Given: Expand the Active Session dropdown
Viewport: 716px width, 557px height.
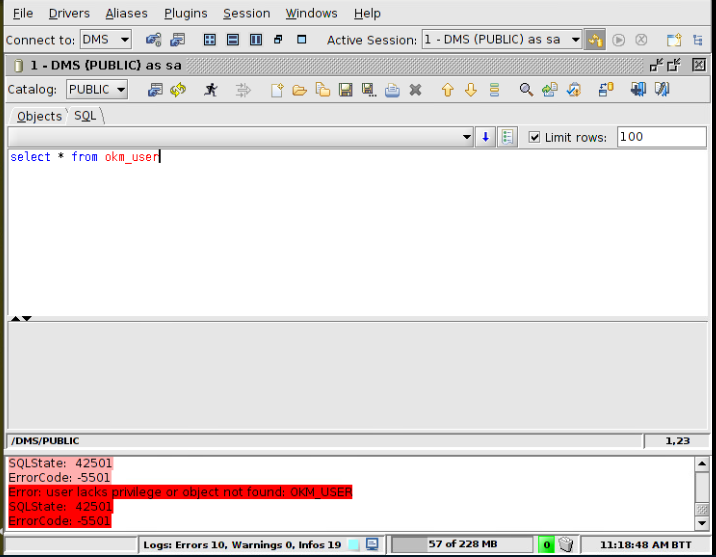Looking at the screenshot, I should [x=575, y=40].
